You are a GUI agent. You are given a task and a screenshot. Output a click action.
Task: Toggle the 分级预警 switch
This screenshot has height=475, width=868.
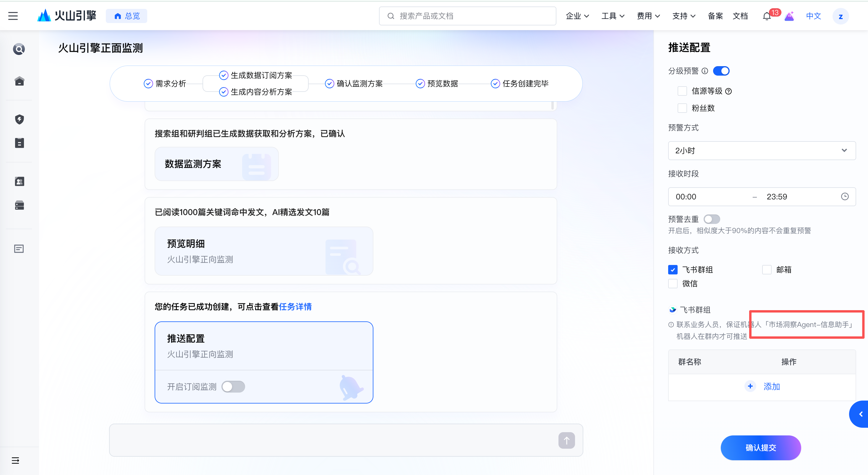coord(721,71)
